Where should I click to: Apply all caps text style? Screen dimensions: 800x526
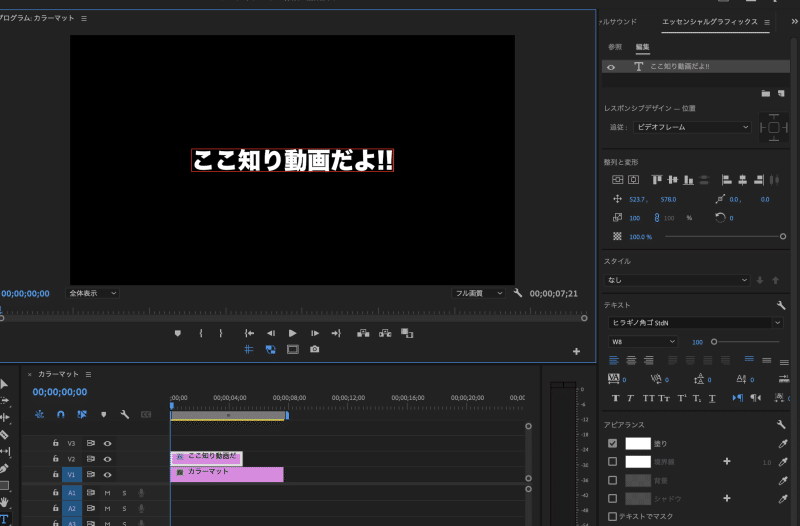(x=648, y=398)
